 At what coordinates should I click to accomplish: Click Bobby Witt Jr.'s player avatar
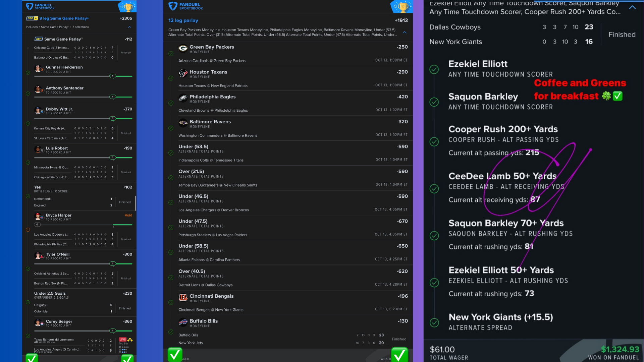39,111
